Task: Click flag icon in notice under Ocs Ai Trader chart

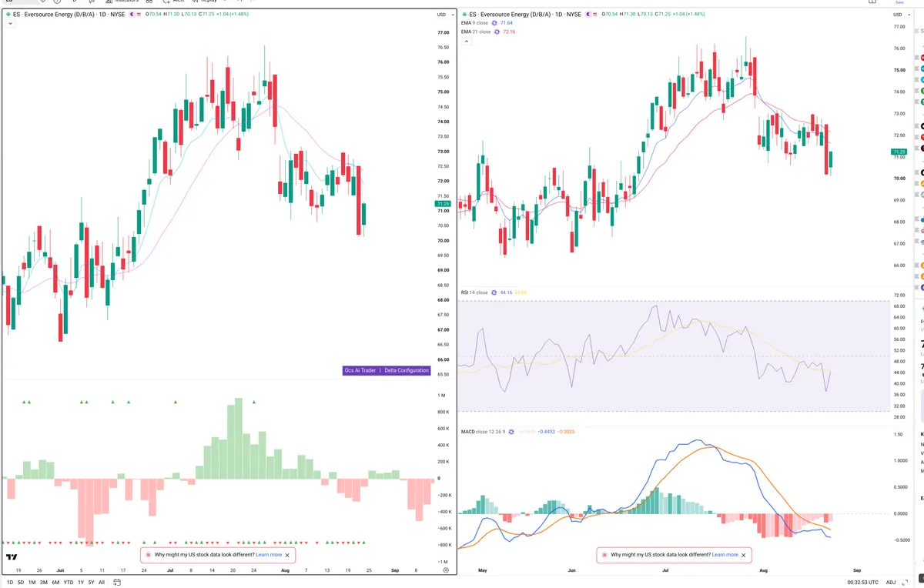Action: pos(149,554)
